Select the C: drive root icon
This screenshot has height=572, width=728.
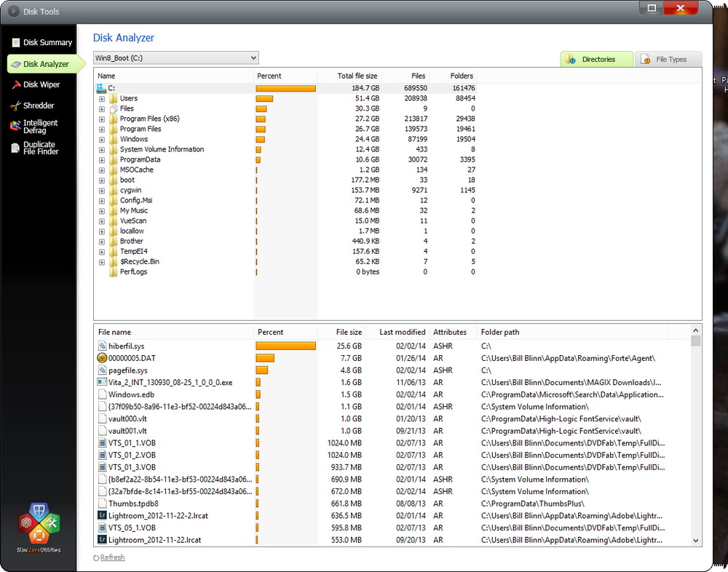click(101, 88)
